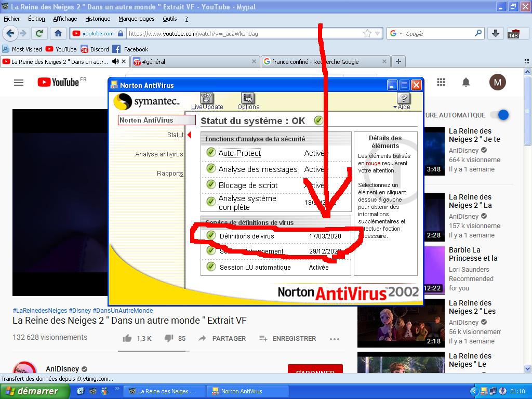Open the Discord bookmark
Screen dimensions: 532x399
coord(95,49)
